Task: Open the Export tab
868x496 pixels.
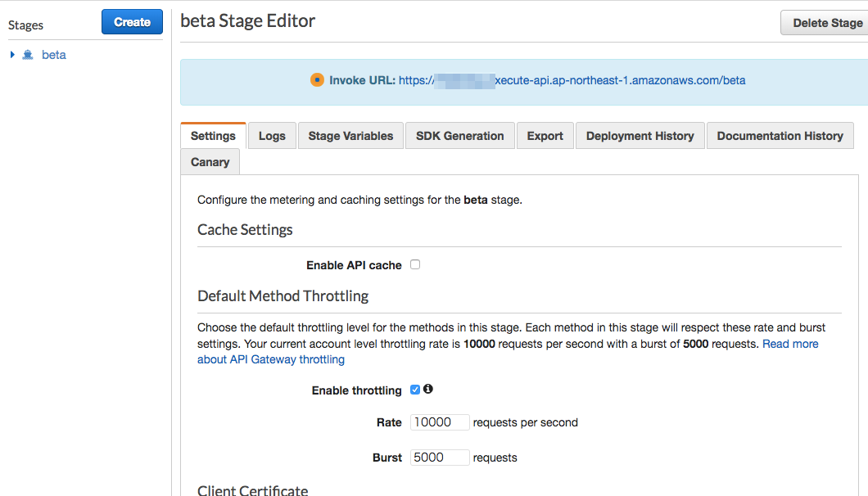Action: pos(545,136)
